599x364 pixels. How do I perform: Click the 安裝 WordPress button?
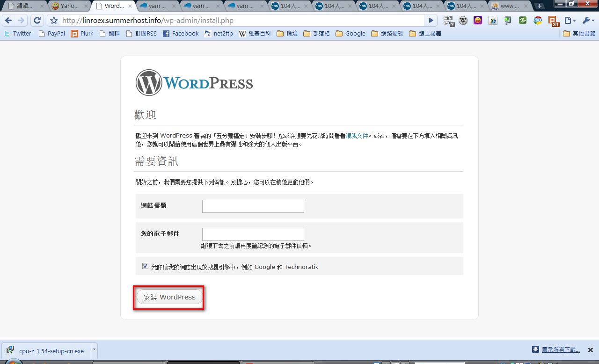169,297
